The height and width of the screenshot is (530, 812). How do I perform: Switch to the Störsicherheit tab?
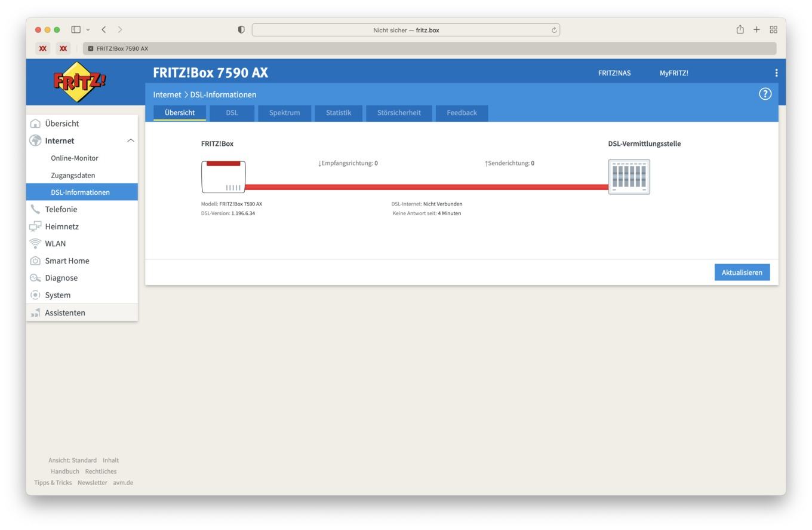[x=399, y=113]
